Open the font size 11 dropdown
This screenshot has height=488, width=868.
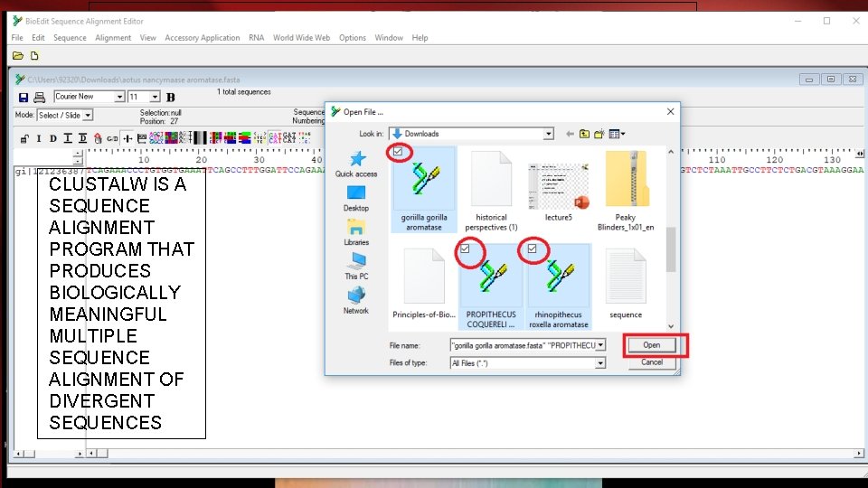pos(155,97)
